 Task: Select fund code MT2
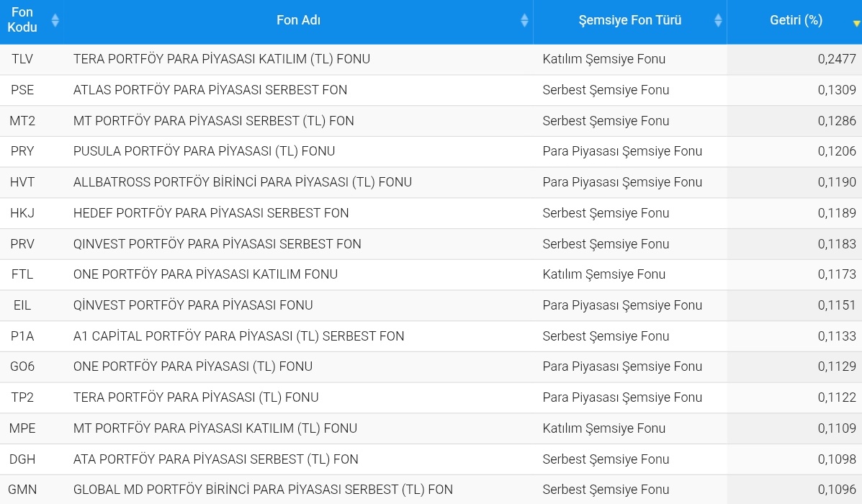[22, 120]
